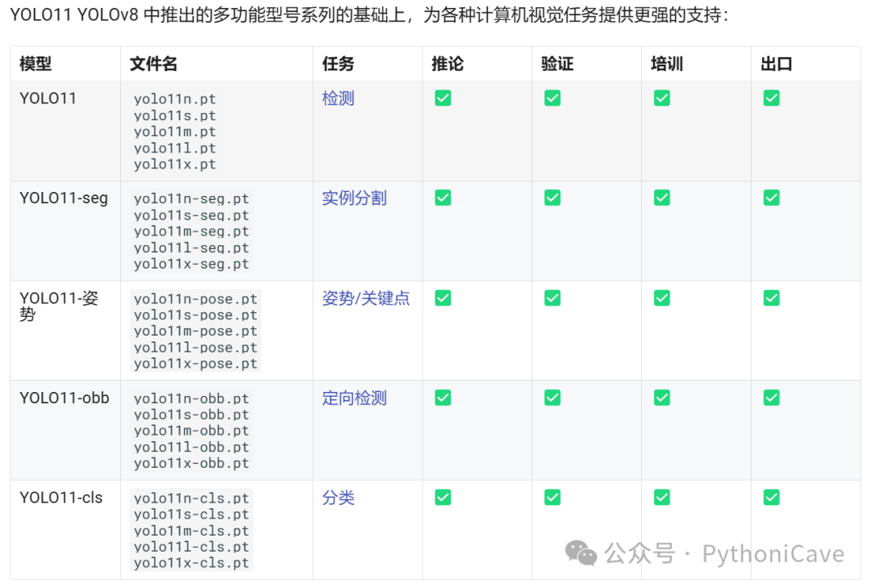Click the 培训 checkmark in the YOLO11-obb row
The height and width of the screenshot is (588, 871).
[661, 398]
